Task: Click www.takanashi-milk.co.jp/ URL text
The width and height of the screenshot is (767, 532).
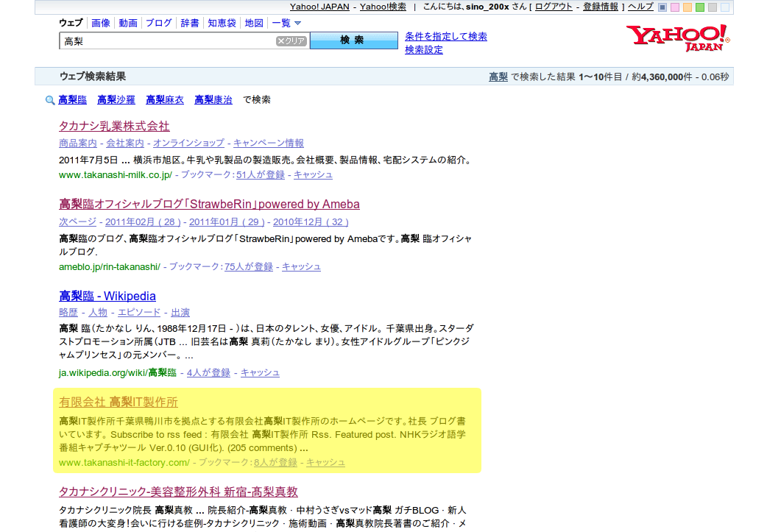Action: [x=116, y=175]
